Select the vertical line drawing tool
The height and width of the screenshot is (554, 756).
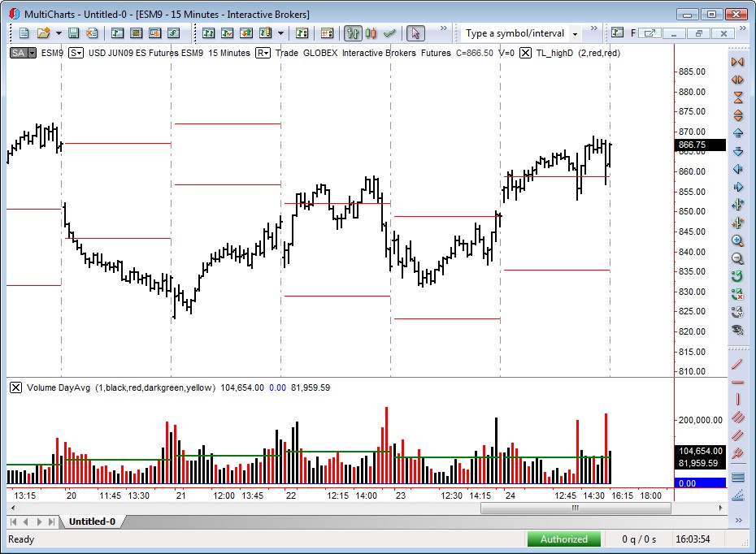(x=737, y=400)
